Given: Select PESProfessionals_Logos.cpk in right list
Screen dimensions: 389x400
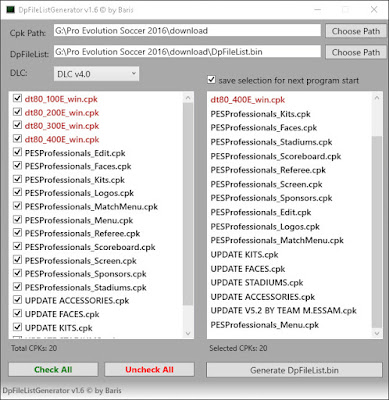Looking at the screenshot, I should pyautogui.click(x=265, y=227).
